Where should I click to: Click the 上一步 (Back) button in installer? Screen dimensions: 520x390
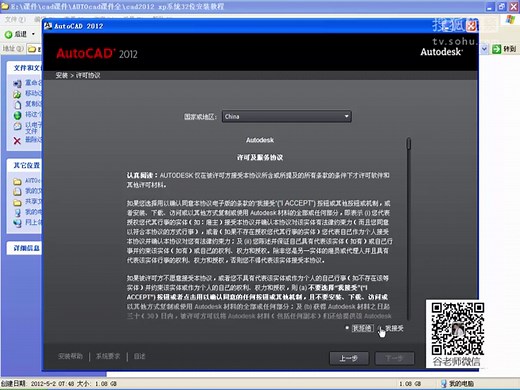point(349,358)
